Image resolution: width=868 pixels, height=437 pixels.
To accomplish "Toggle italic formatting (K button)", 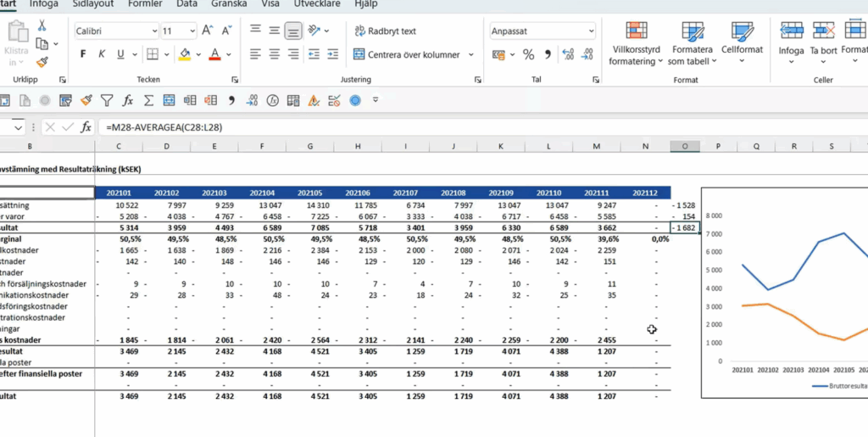I will (x=102, y=54).
